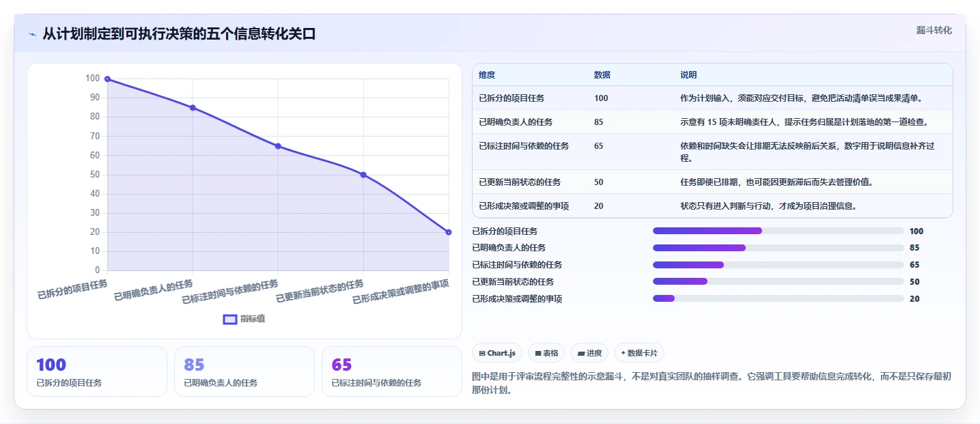Click the chart data point at value 85
This screenshot has width=980, height=424.
point(193,108)
